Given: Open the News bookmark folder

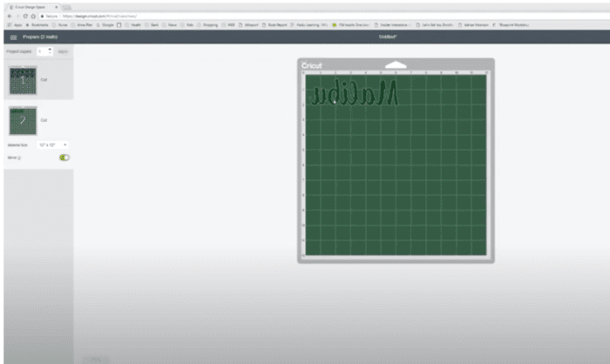Looking at the screenshot, I should click(x=170, y=25).
